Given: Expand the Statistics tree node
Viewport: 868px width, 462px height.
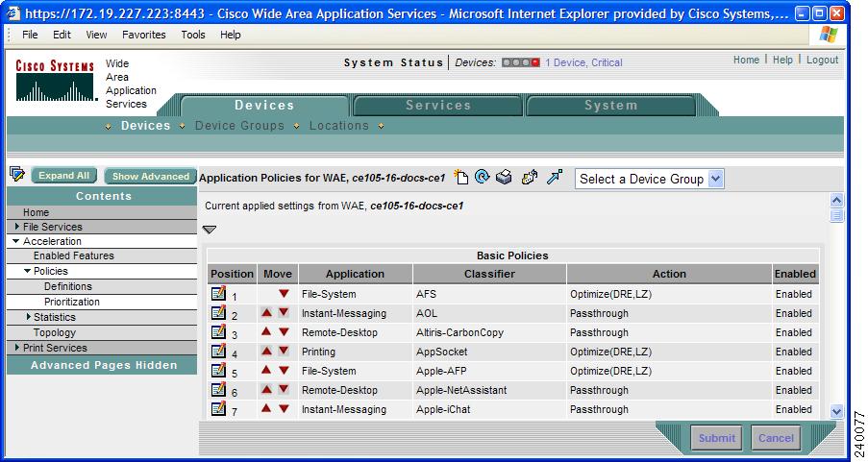Looking at the screenshot, I should pos(29,316).
